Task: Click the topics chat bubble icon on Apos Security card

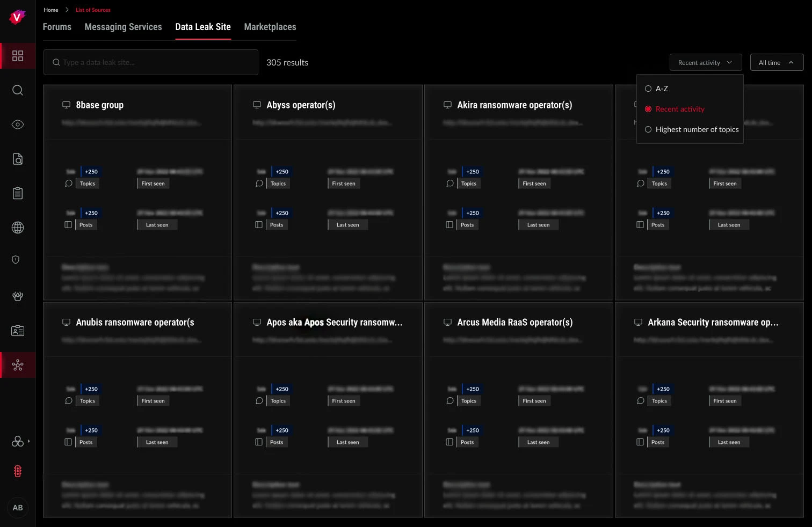Action: coord(259,401)
